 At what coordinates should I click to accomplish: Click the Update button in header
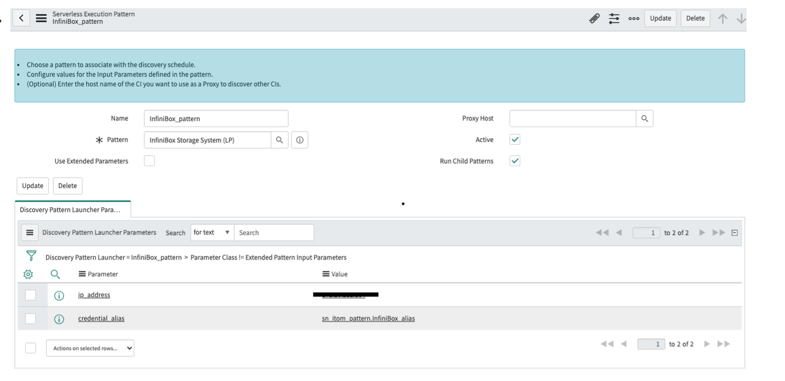pos(660,19)
